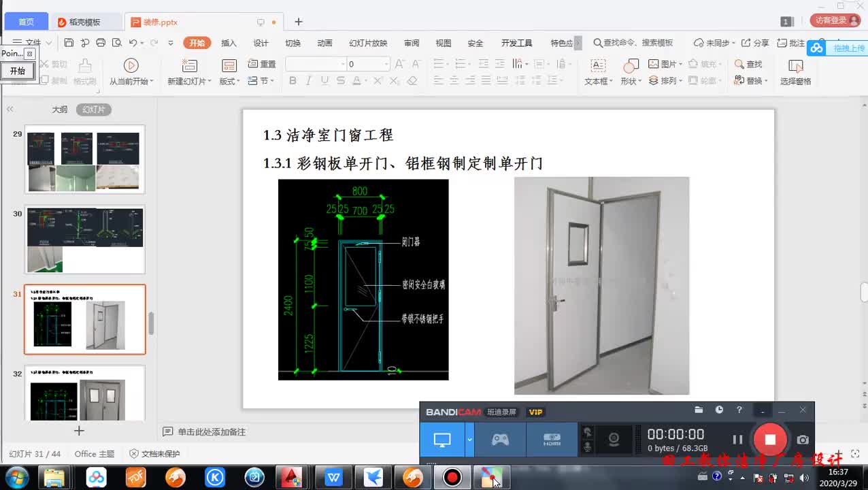This screenshot has width=868, height=490.
Task: Click the Find (查找) magnifier icon
Action: pos(748,64)
